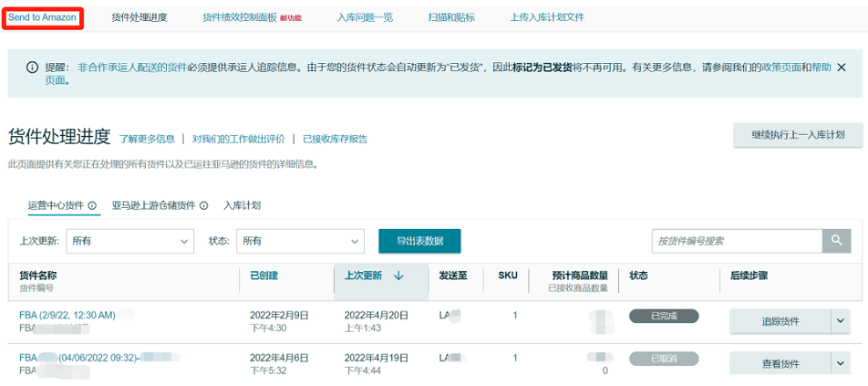
Task: Go to 入库问题一览 in top navigation
Action: 365,17
